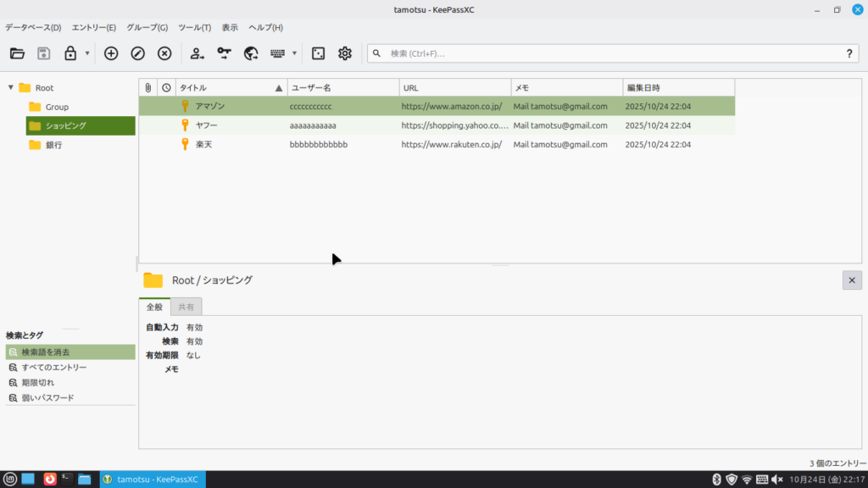This screenshot has height=488, width=868.
Task: Click the lock database padlock icon
Action: pyautogui.click(x=70, y=53)
